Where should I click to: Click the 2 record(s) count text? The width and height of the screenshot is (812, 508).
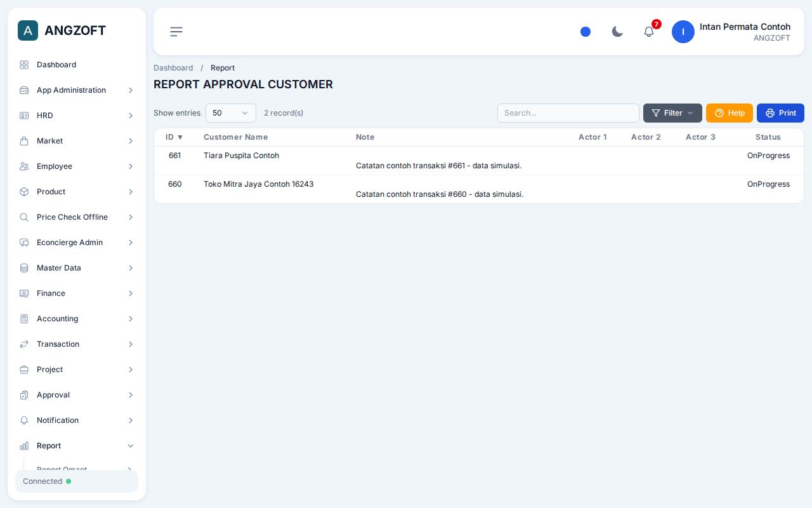284,113
